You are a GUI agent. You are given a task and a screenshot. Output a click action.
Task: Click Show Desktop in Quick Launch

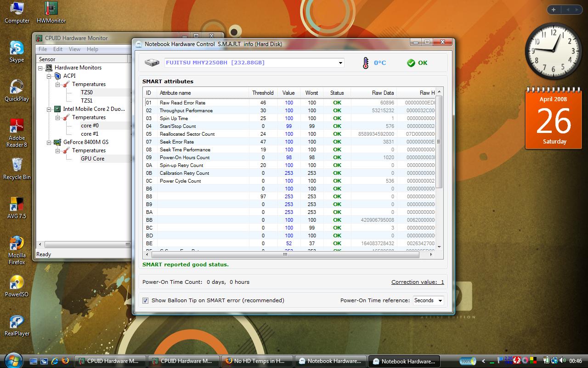[x=34, y=361]
